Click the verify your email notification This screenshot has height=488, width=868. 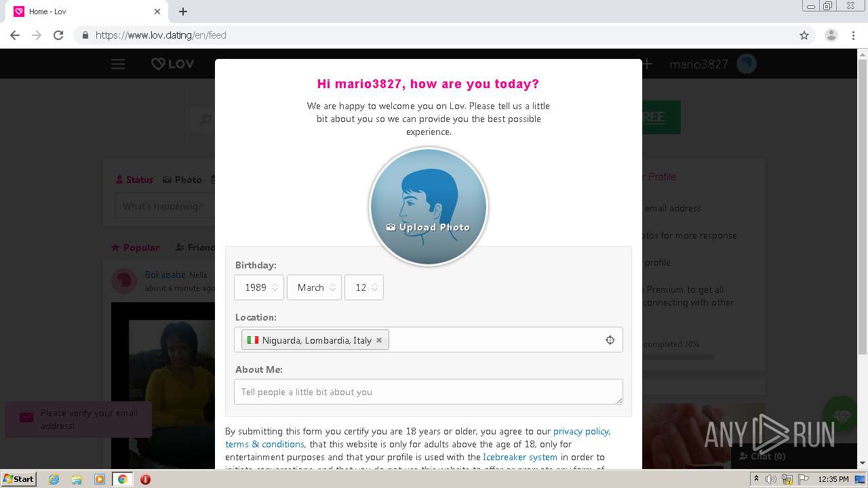[x=78, y=419]
